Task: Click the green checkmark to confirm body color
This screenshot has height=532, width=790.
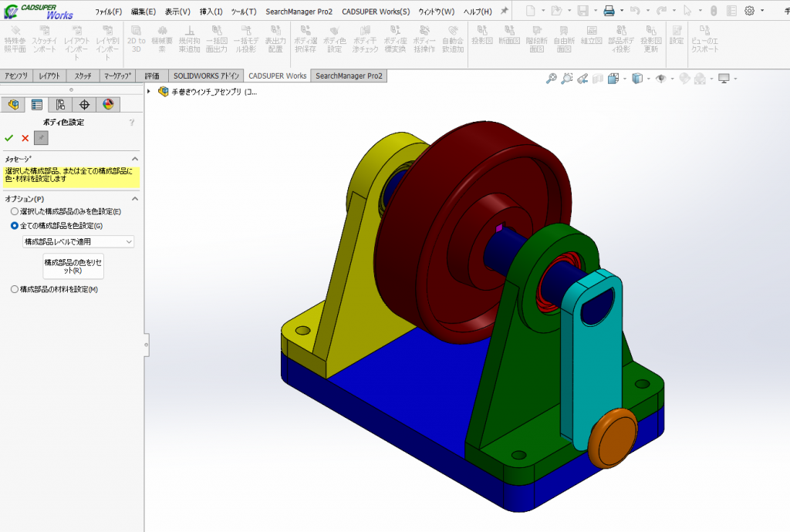Action: [9, 138]
